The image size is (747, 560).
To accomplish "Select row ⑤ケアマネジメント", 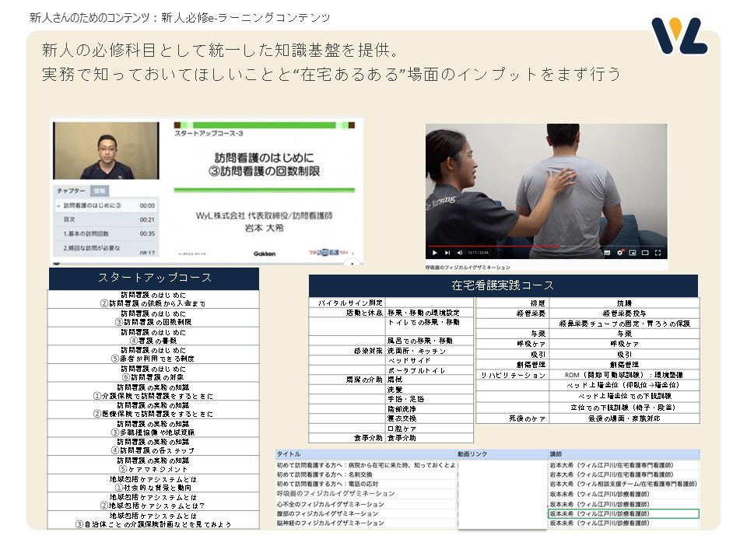I will (x=153, y=465).
